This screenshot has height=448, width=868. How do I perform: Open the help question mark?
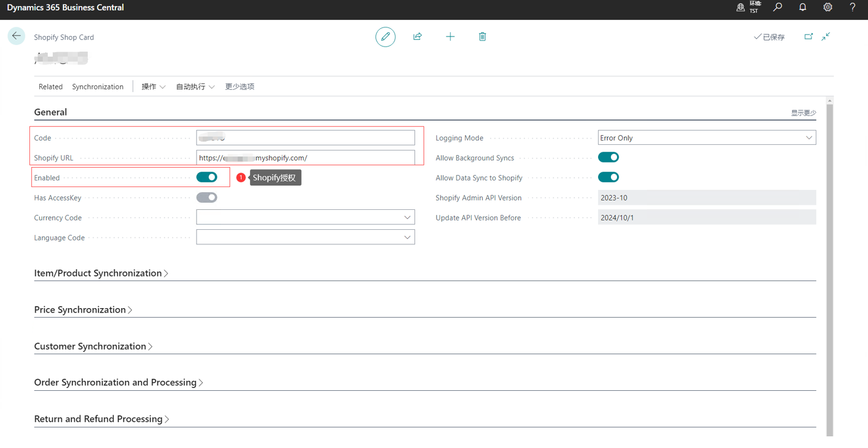point(852,7)
